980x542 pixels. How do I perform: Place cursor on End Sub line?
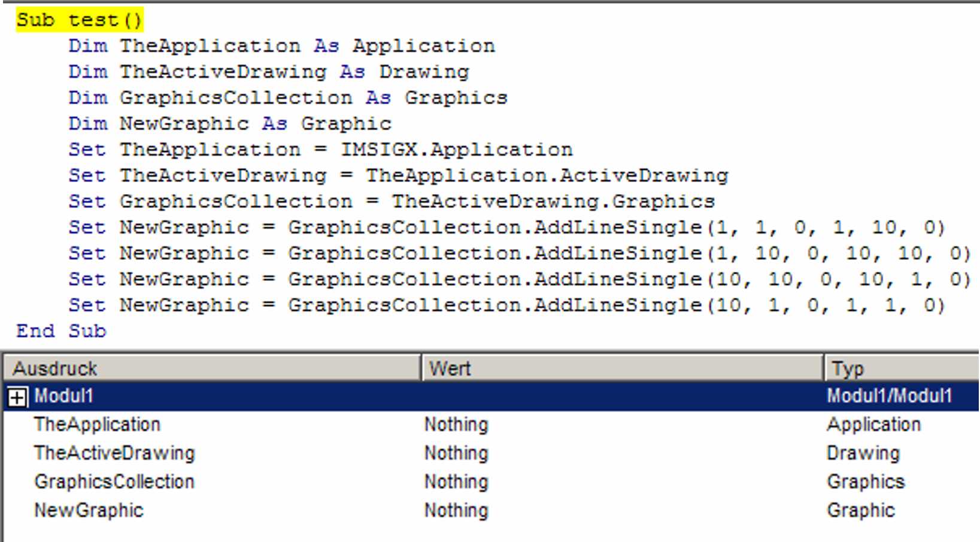click(x=61, y=331)
